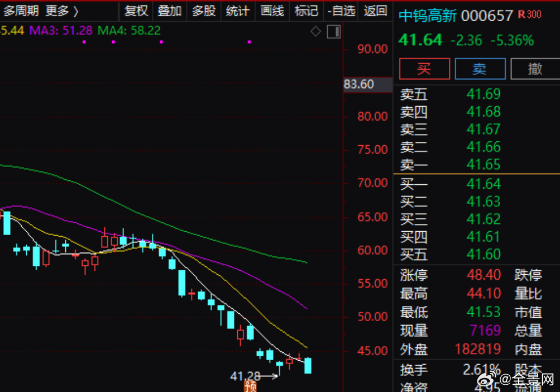Screen dimensions: 560x392
Task: Expand the 更多 menu
Action: click(x=62, y=11)
